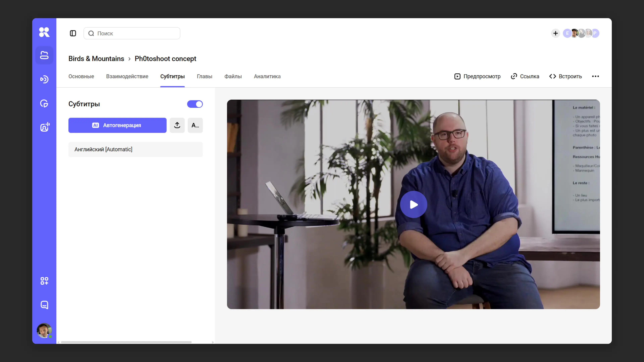Open the live streaming sidebar icon
Screen dimensions: 644x362
tap(44, 79)
